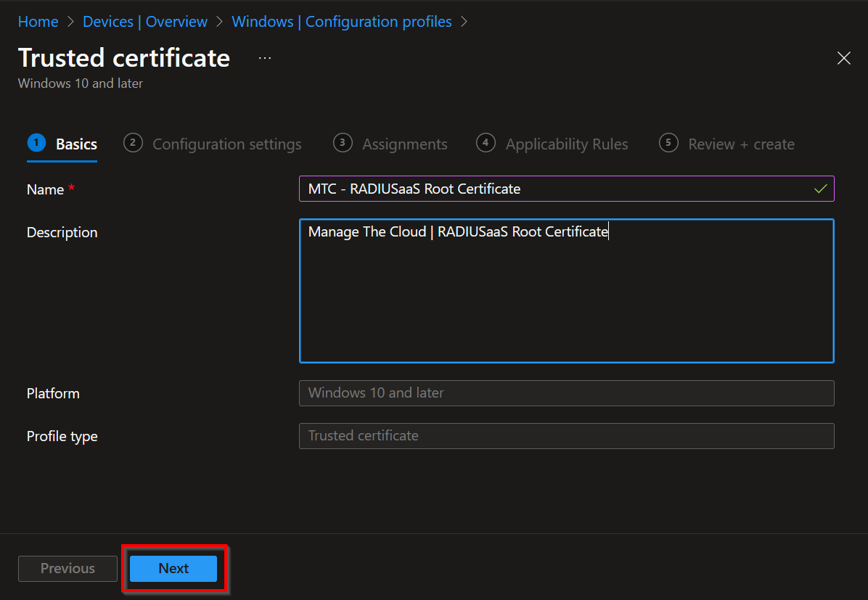Click the Description text area

pos(566,290)
